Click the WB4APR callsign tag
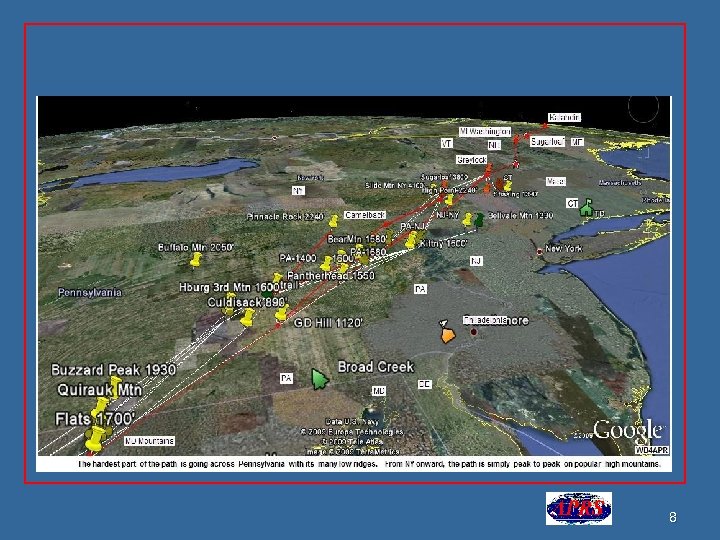720x540 pixels. click(652, 450)
